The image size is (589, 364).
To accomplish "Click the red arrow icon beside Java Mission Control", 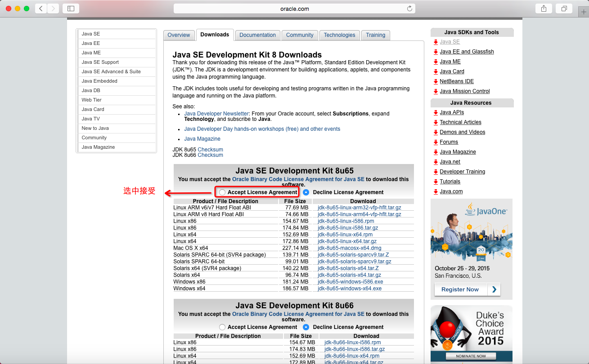I will 436,92.
